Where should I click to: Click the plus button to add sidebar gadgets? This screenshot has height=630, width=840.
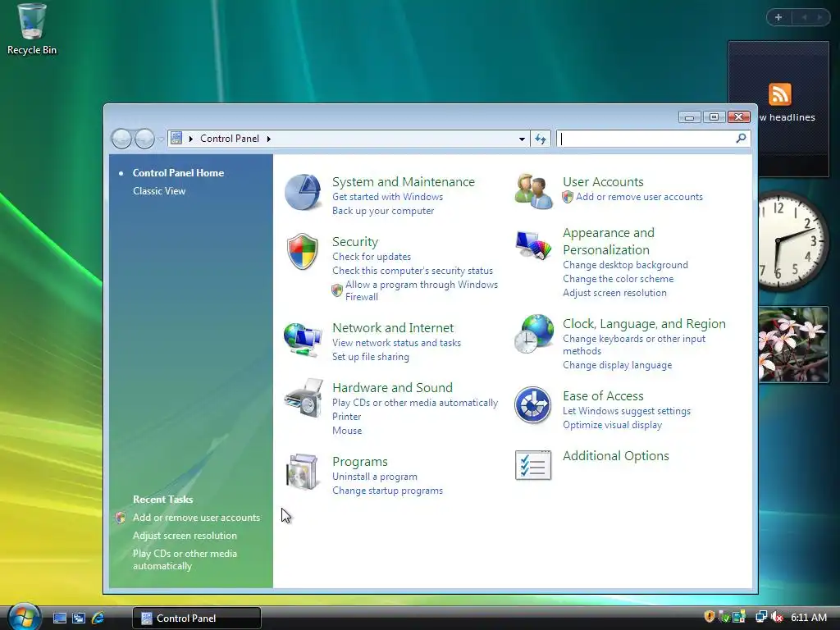click(778, 17)
